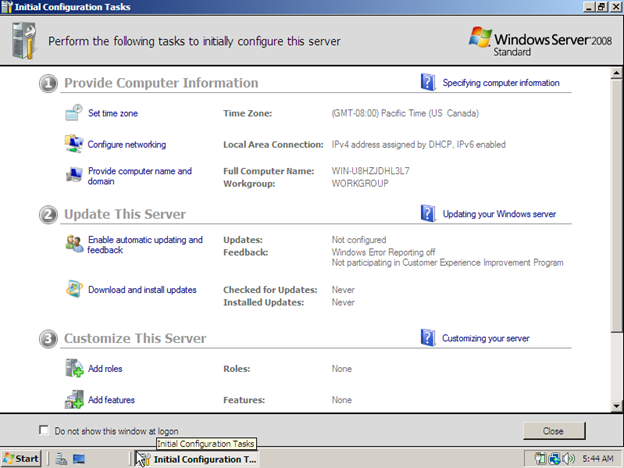Open the Set time zone link

pyautogui.click(x=113, y=113)
